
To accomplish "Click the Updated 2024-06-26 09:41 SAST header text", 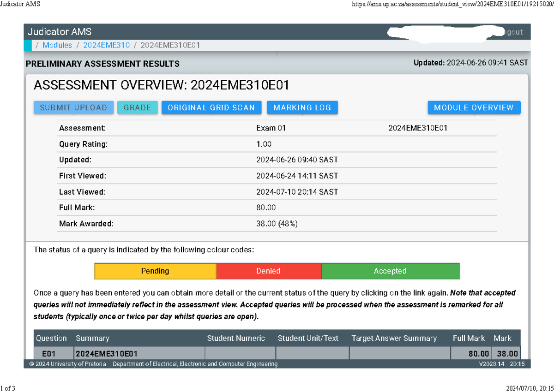I will point(471,63).
